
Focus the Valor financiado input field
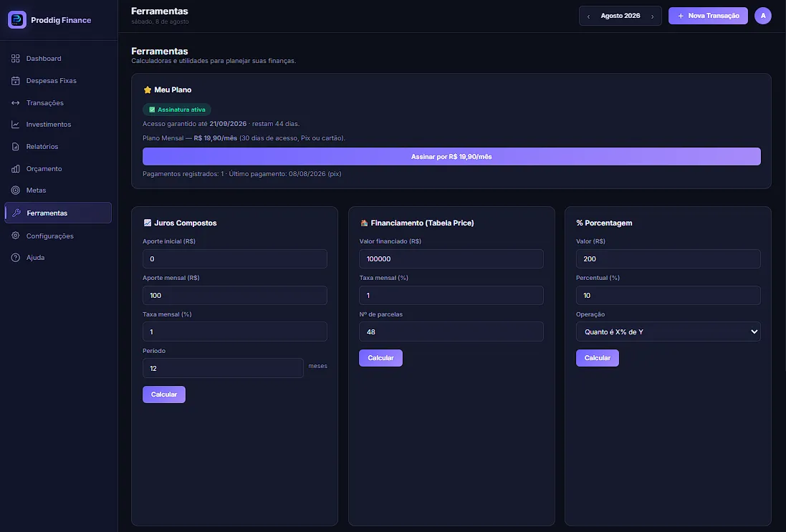coord(451,259)
